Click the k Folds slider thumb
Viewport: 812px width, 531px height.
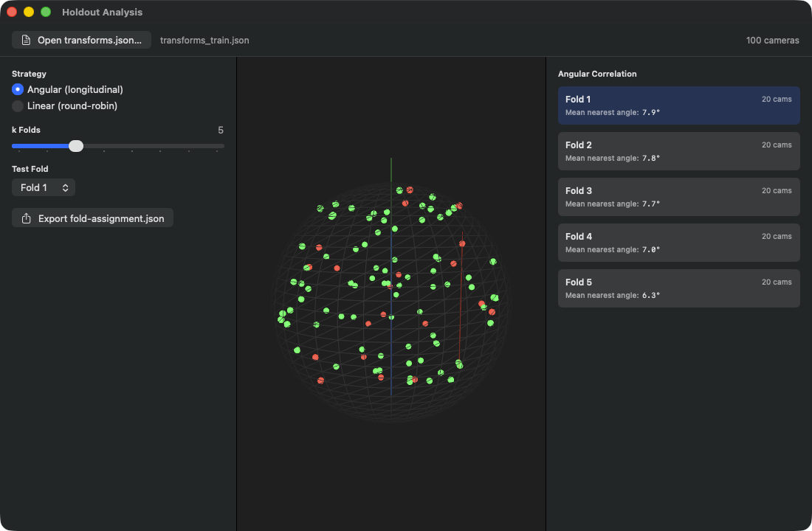pos(76,146)
